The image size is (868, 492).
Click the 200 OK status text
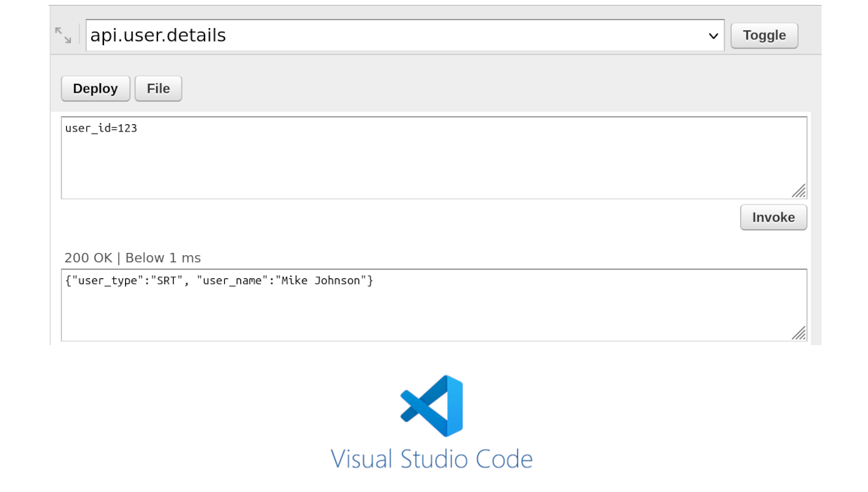[89, 258]
